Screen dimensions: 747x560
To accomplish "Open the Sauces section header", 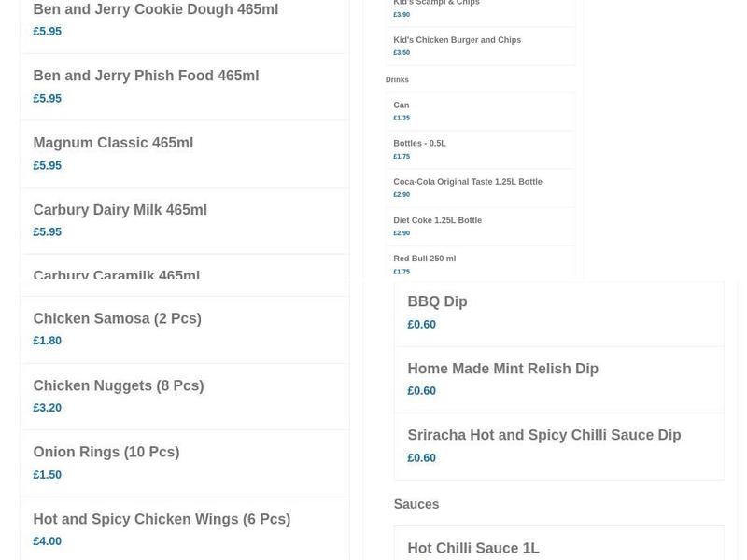I will (x=416, y=503).
